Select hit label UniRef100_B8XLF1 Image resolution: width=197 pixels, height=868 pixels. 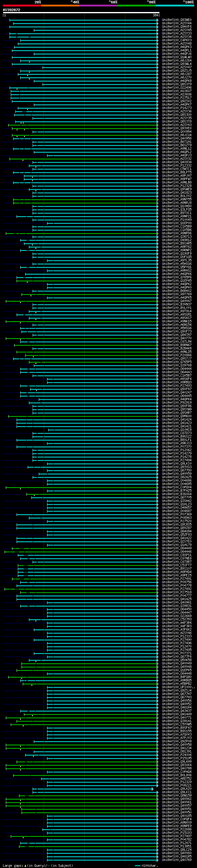coord(177,440)
